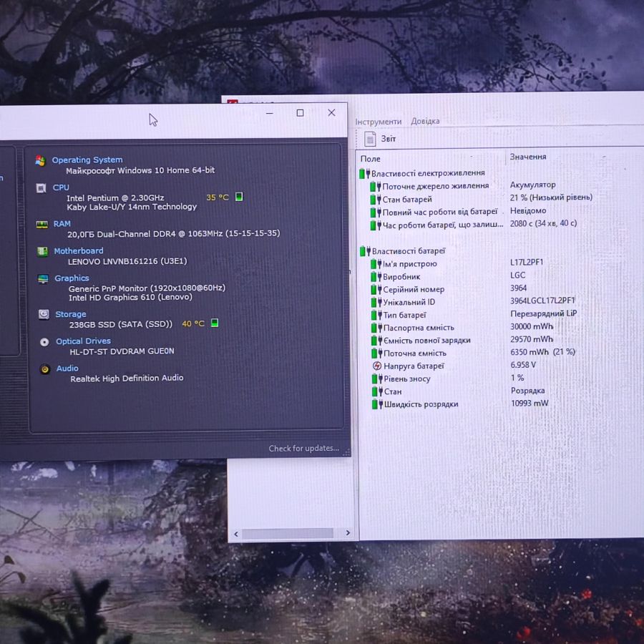Open the Operating System section in Speccy
Viewport: 644px width, 644px height.
(x=87, y=160)
